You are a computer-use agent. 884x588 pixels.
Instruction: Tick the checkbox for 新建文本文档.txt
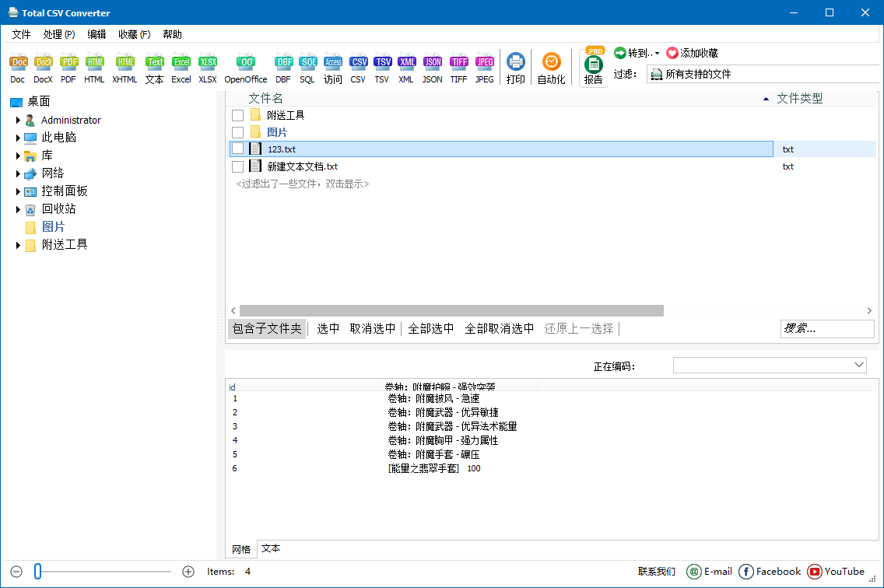[x=238, y=166]
